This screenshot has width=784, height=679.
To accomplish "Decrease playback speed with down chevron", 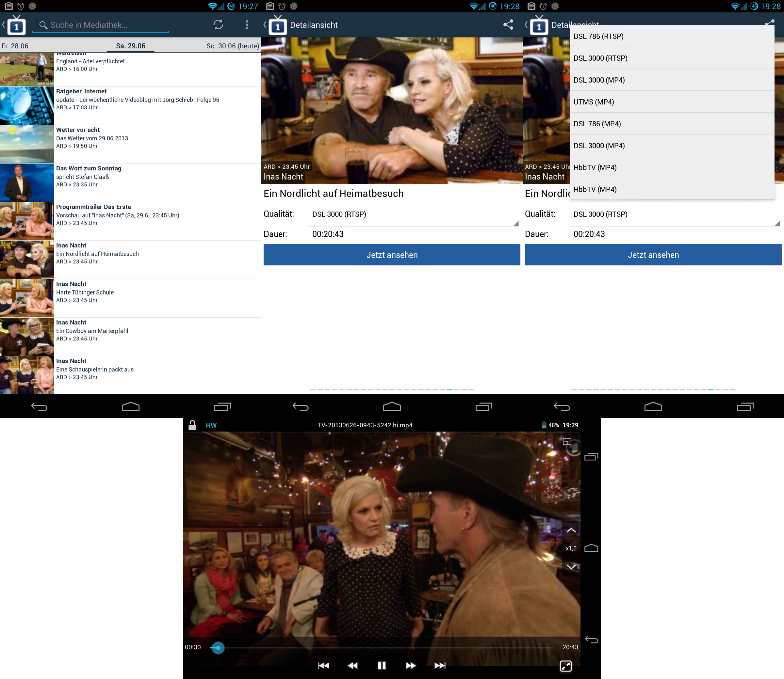I will click(x=571, y=567).
